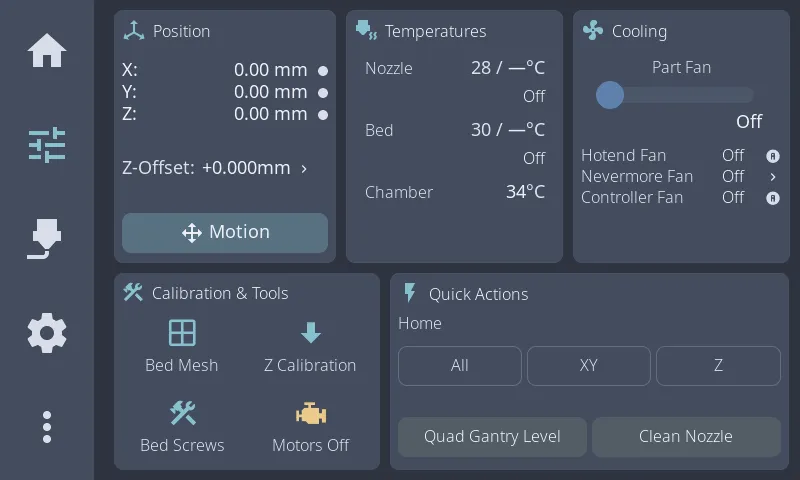
Task: Expand Nevermore Fan chevron
Action: tap(773, 176)
